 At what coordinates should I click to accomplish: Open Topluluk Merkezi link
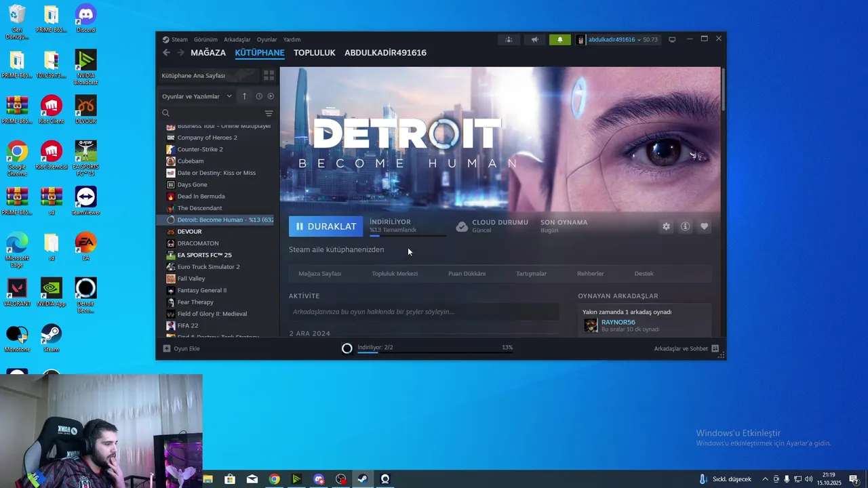(395, 274)
